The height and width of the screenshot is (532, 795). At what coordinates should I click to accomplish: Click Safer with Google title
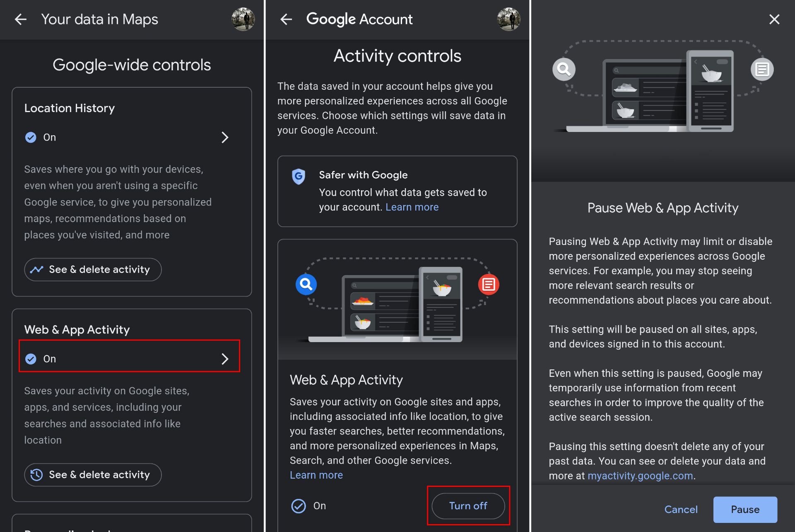tap(363, 175)
